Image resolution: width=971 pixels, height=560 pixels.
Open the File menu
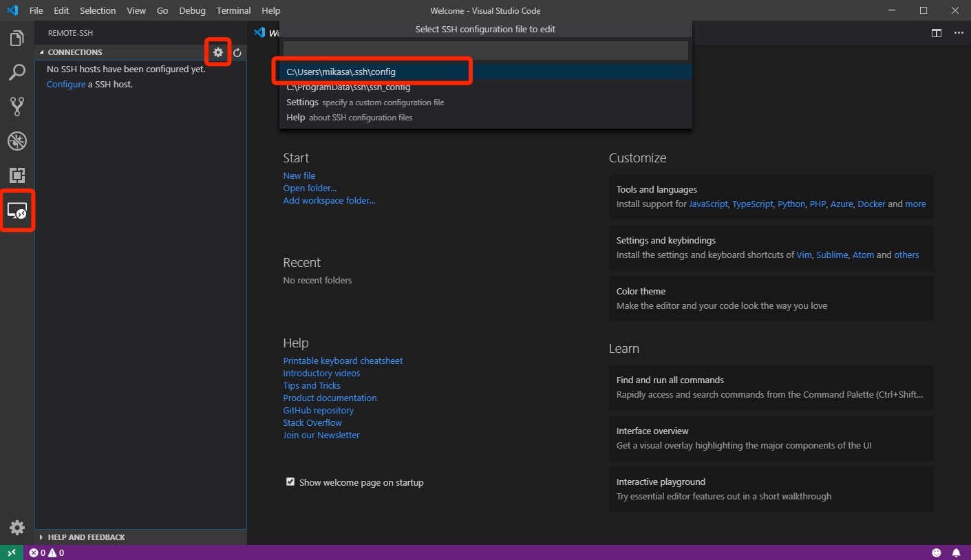click(36, 10)
